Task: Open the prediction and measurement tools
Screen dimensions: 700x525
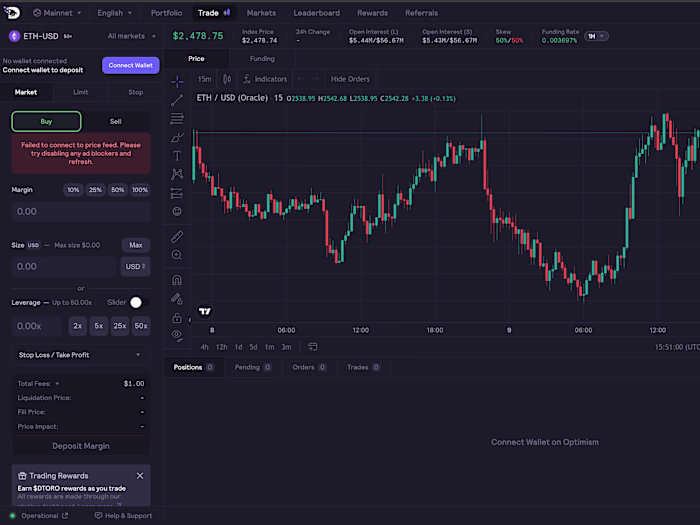Action: tap(177, 193)
